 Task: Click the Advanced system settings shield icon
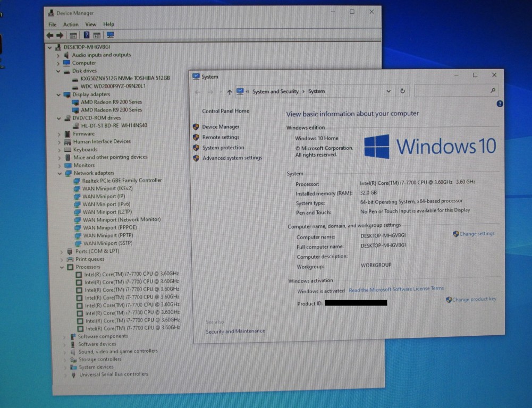(196, 158)
